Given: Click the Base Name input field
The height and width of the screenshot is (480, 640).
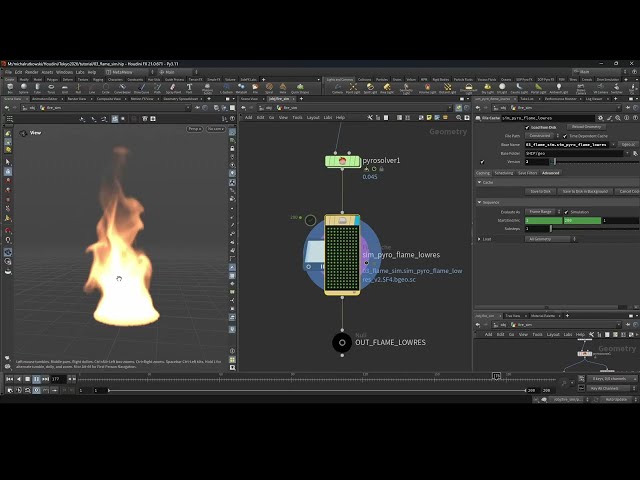Looking at the screenshot, I should pos(567,145).
